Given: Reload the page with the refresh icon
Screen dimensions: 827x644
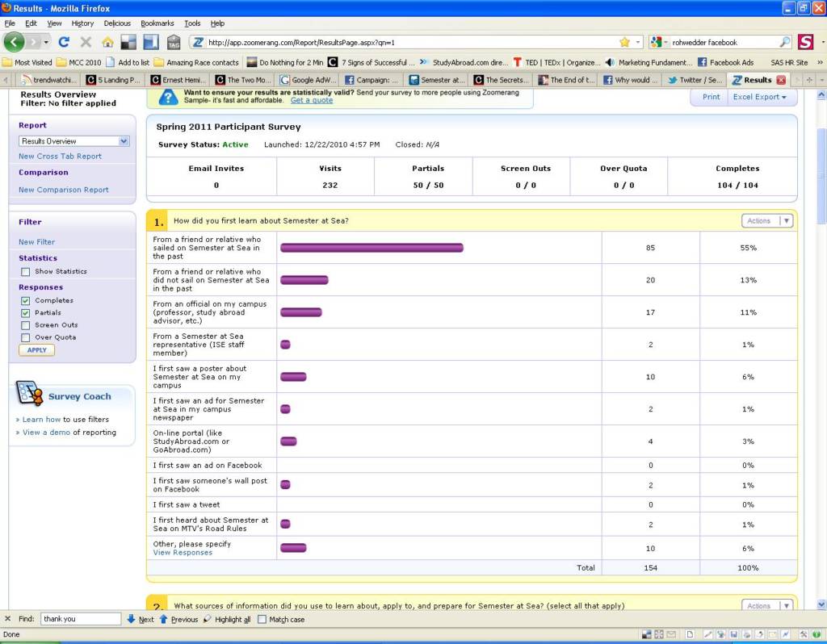Looking at the screenshot, I should click(x=64, y=42).
